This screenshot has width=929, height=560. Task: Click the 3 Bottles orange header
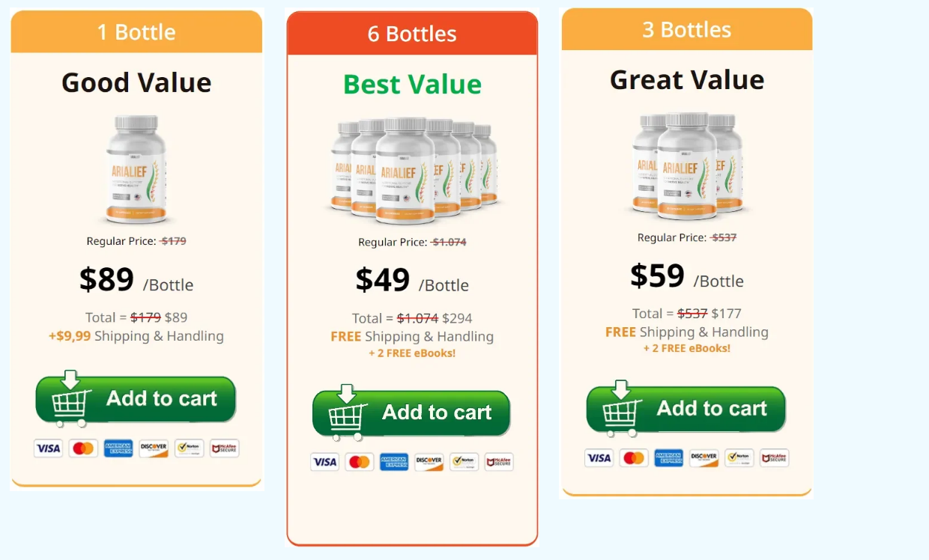pyautogui.click(x=687, y=30)
